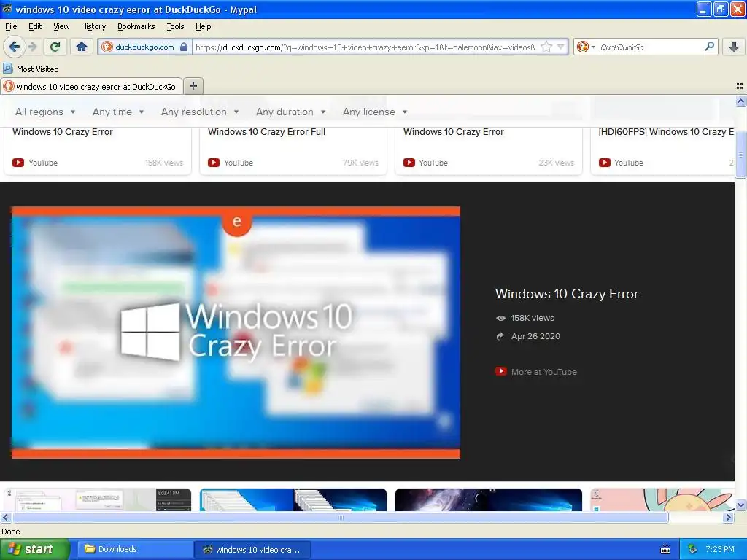
Task: Click the share arrow icon beside Apr 26 2020
Action: (500, 336)
